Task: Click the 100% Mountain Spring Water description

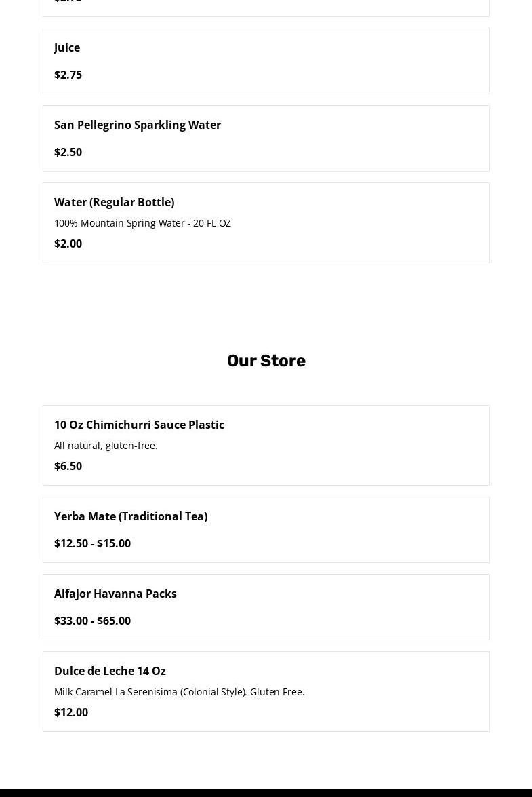Action: click(142, 223)
